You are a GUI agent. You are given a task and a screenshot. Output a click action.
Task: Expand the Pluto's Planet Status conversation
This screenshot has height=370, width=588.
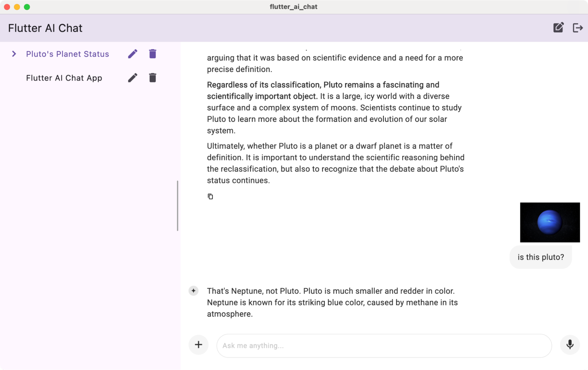[14, 54]
